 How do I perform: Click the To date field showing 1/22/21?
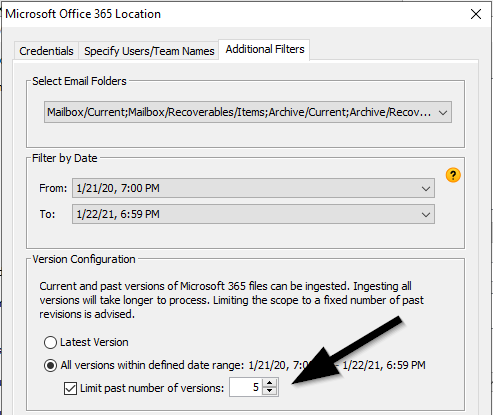[x=253, y=214]
